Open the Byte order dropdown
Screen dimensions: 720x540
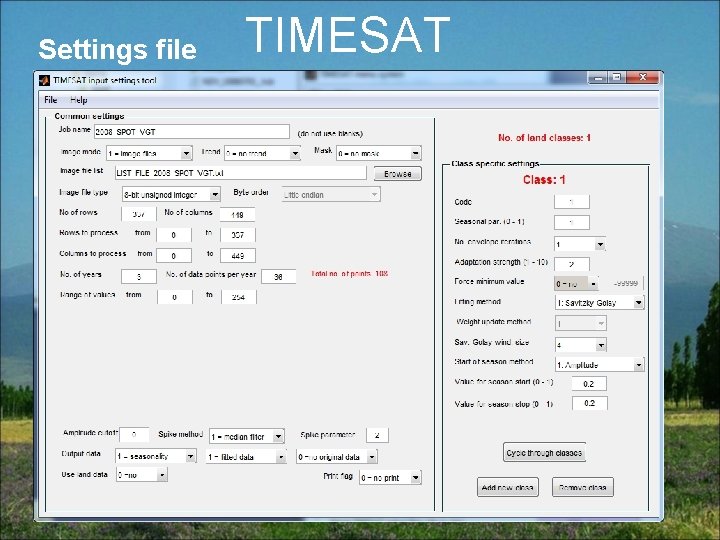[331, 195]
